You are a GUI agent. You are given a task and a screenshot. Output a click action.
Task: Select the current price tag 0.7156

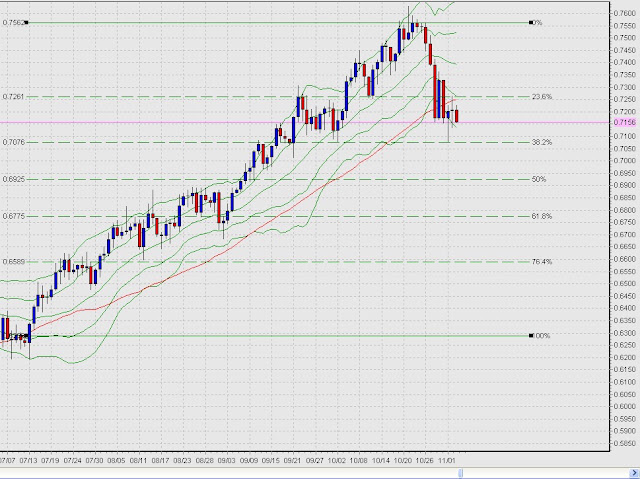click(x=624, y=122)
